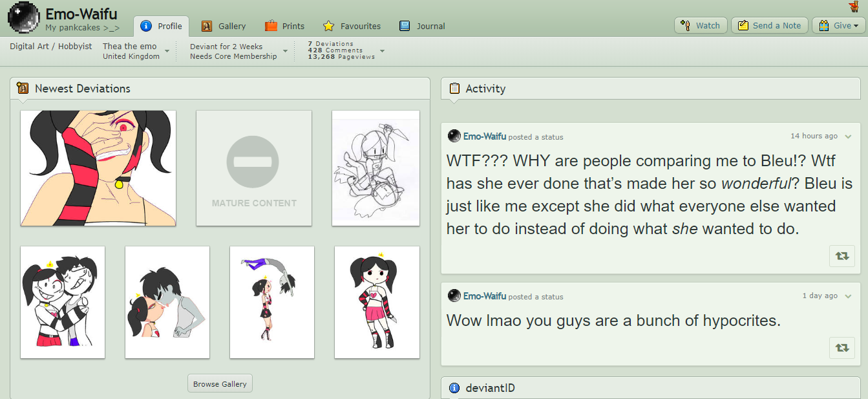Viewport: 868px width, 399px height.
Task: Click the 'deviantID' heading text
Action: (490, 388)
